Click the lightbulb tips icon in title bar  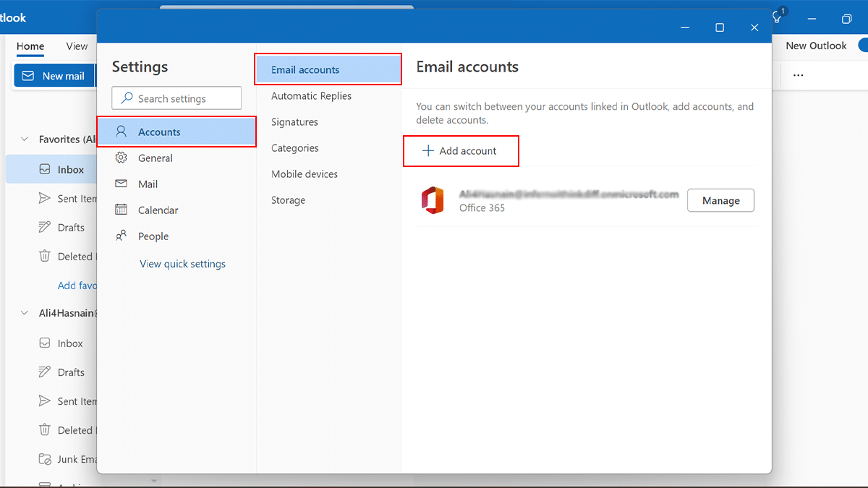pyautogui.click(x=778, y=17)
